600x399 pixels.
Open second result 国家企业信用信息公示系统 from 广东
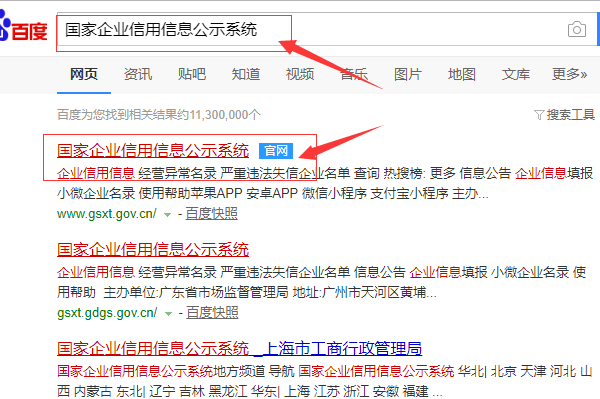click(x=153, y=250)
